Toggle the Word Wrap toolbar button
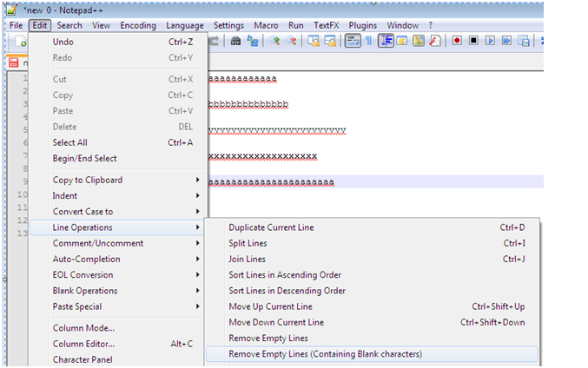 tap(353, 41)
